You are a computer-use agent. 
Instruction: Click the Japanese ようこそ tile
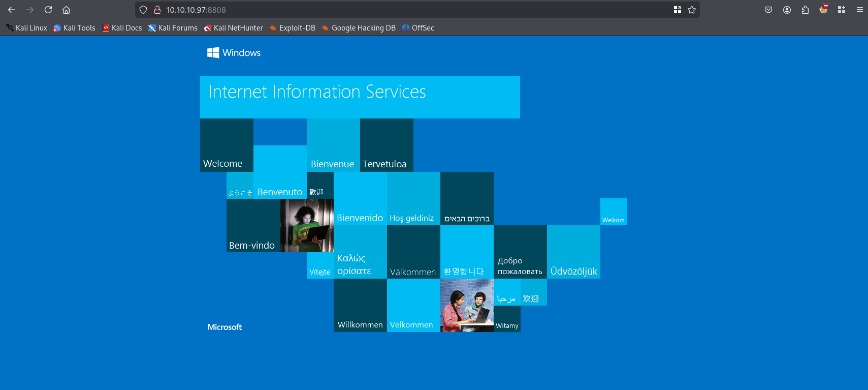click(x=240, y=185)
